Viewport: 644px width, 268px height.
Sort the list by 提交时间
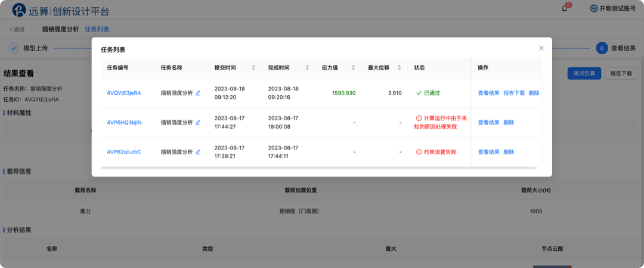(x=253, y=68)
